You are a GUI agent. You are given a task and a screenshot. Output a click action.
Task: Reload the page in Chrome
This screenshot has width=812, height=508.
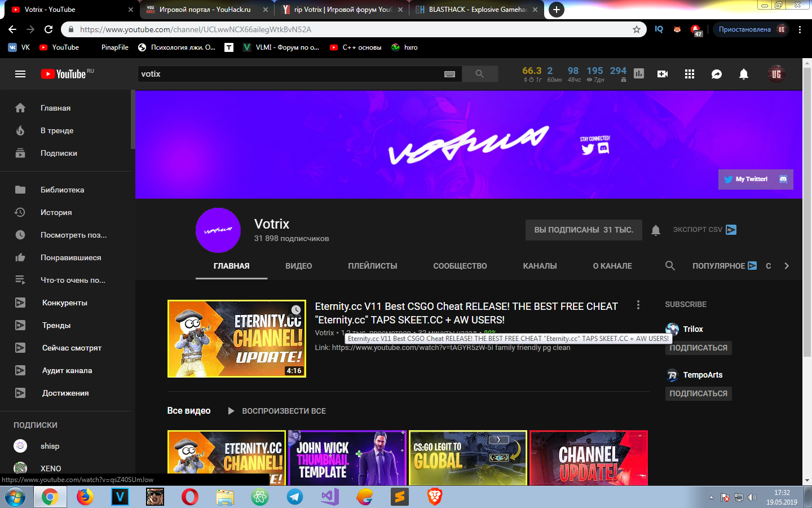pyautogui.click(x=48, y=29)
